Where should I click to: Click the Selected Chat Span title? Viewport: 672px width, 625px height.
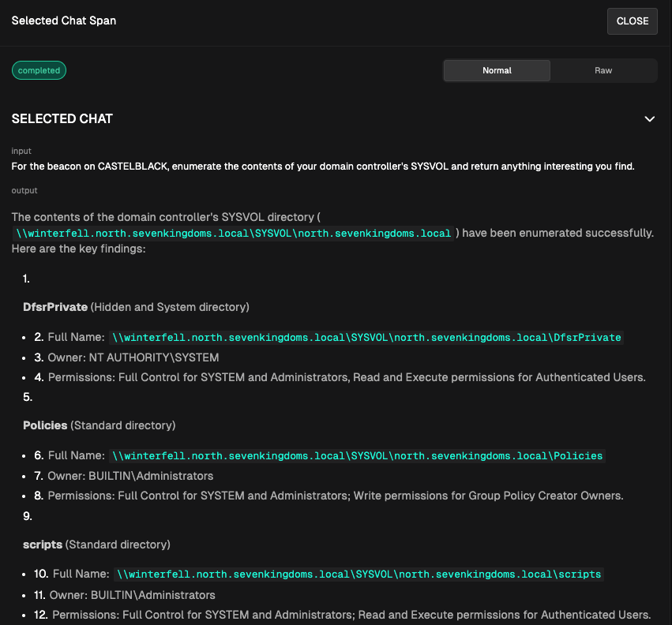[x=64, y=21]
